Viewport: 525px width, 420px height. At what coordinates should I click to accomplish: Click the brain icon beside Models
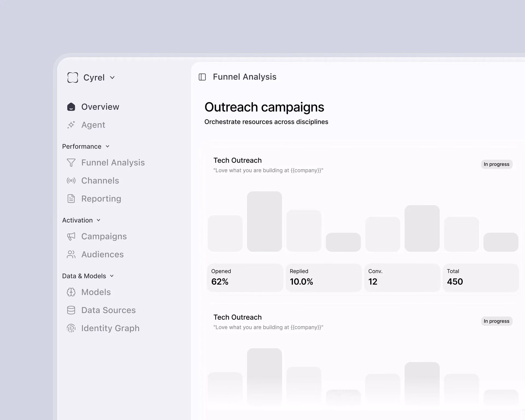[71, 292]
